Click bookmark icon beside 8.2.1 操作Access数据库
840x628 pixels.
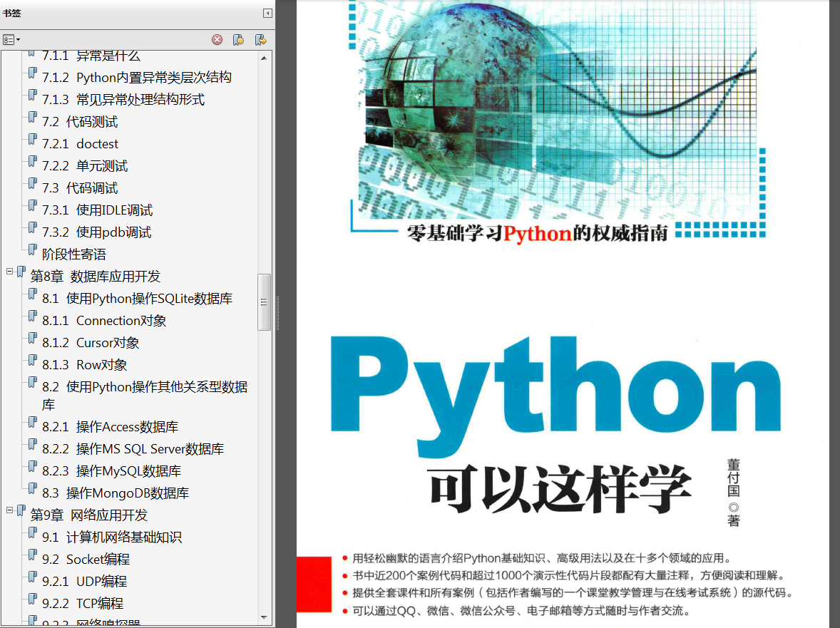(x=33, y=422)
